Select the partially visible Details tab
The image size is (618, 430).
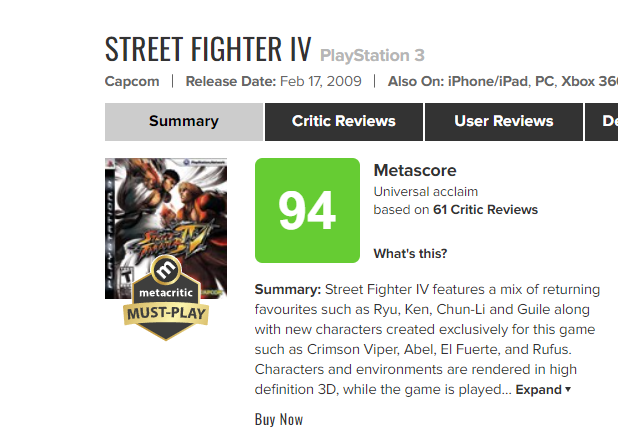coord(609,122)
